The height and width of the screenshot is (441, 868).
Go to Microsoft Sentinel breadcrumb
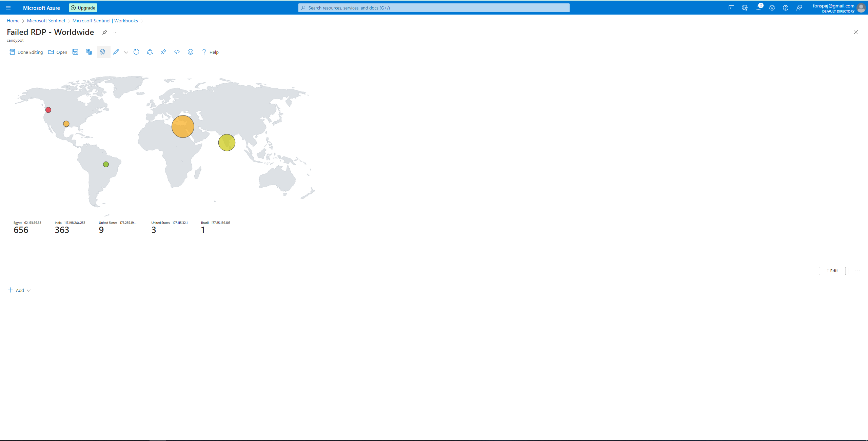[x=46, y=21]
